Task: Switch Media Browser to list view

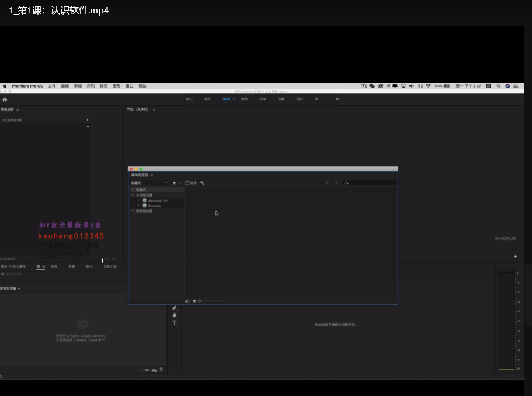Action: (x=187, y=301)
